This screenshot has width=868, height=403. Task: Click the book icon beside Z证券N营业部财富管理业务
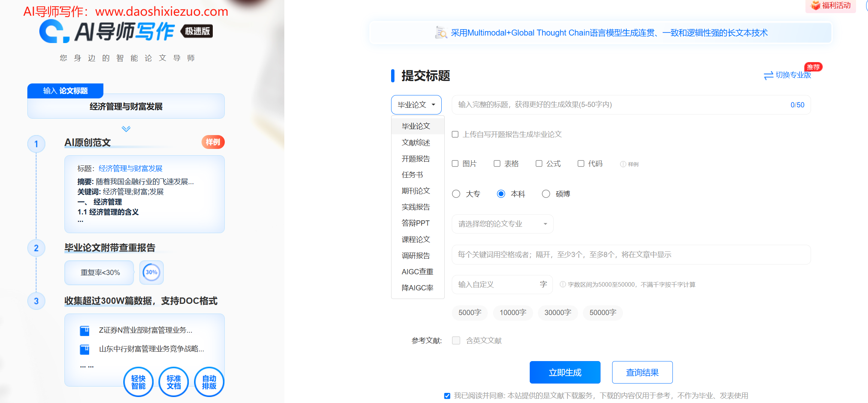(85, 330)
